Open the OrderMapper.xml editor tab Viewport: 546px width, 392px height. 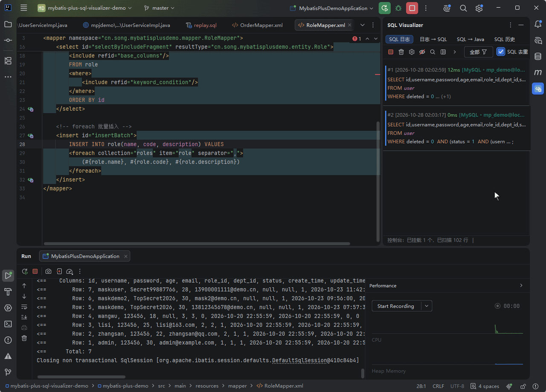click(x=257, y=25)
